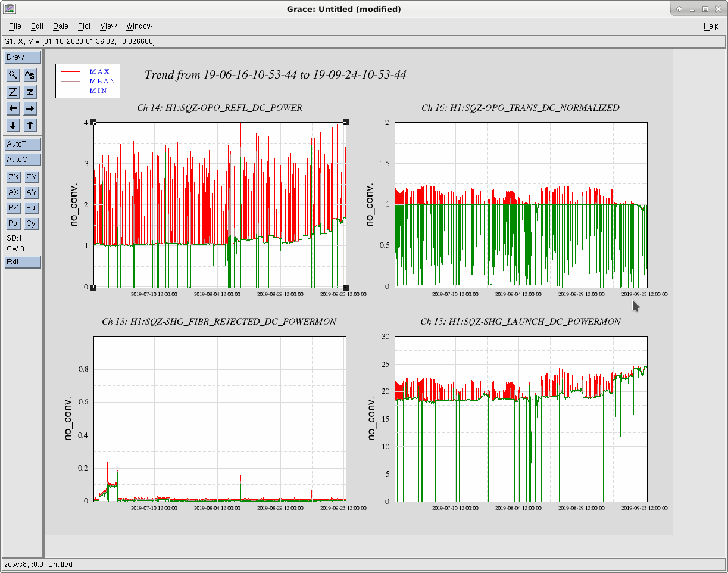Click the Pu push stack button
Screen dimensions: 728x573
pyautogui.click(x=32, y=208)
